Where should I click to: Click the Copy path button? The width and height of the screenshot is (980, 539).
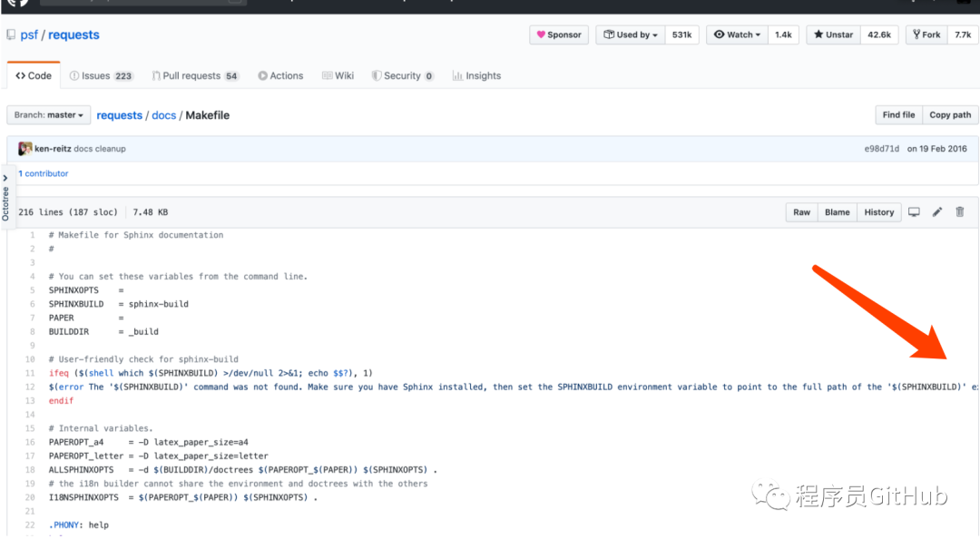pyautogui.click(x=950, y=115)
